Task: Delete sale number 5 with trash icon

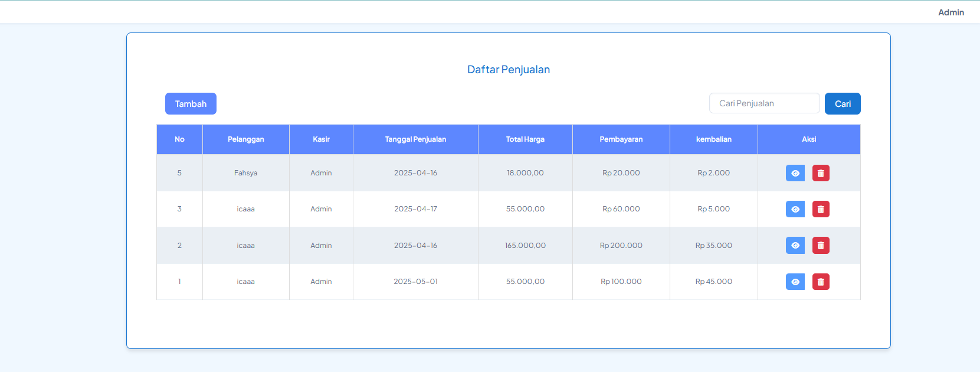Action: [821, 173]
